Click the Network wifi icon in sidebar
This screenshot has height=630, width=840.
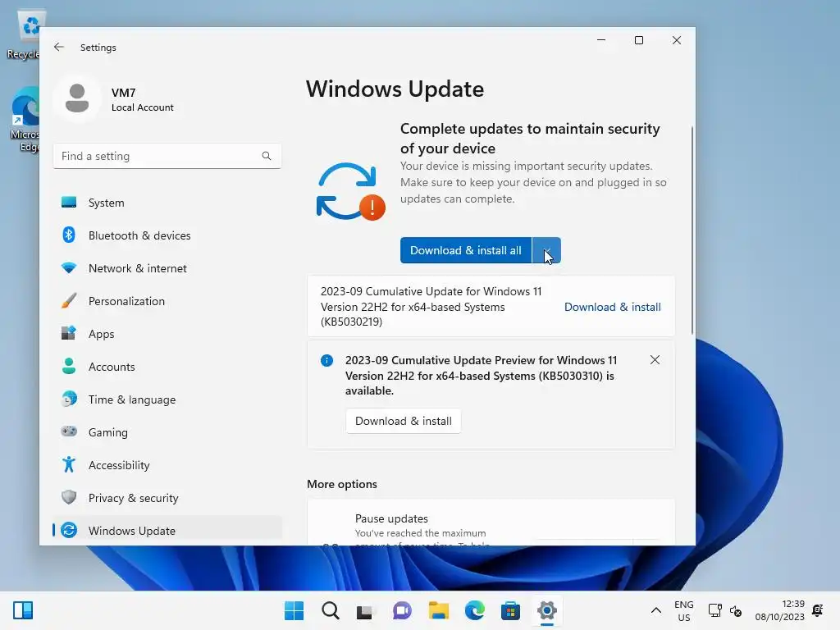(x=69, y=268)
